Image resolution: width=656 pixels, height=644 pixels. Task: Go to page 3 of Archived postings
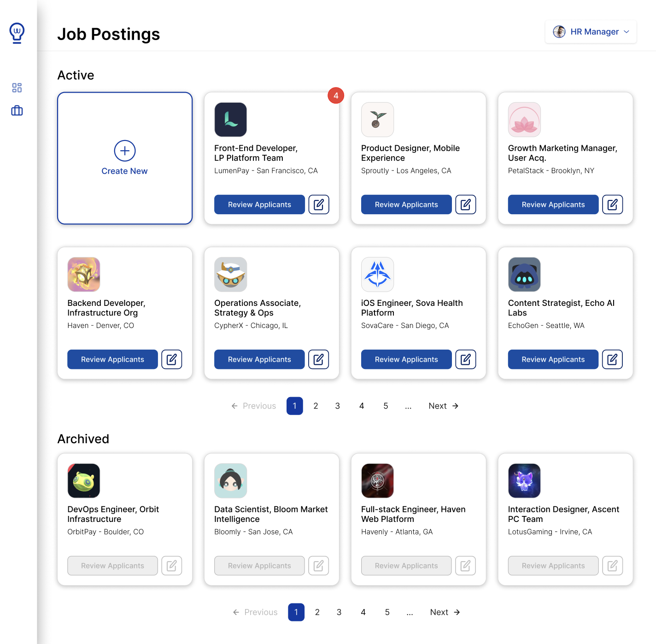pyautogui.click(x=339, y=612)
